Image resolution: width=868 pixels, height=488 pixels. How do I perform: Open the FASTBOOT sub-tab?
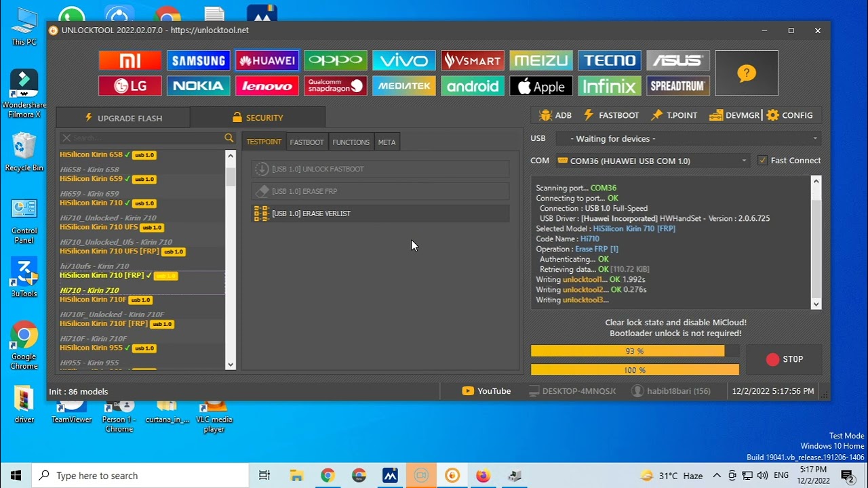pyautogui.click(x=307, y=142)
